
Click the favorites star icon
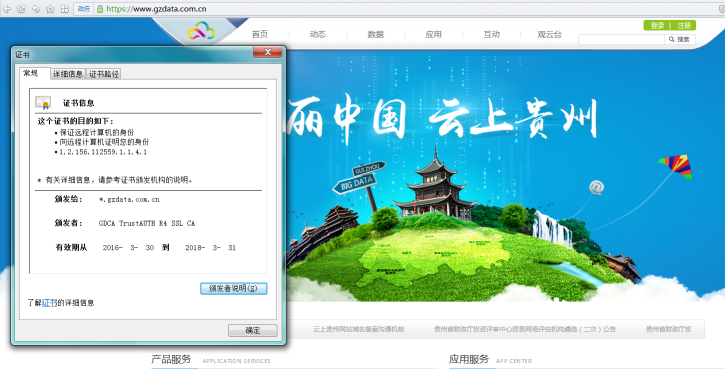pyautogui.click(x=50, y=9)
